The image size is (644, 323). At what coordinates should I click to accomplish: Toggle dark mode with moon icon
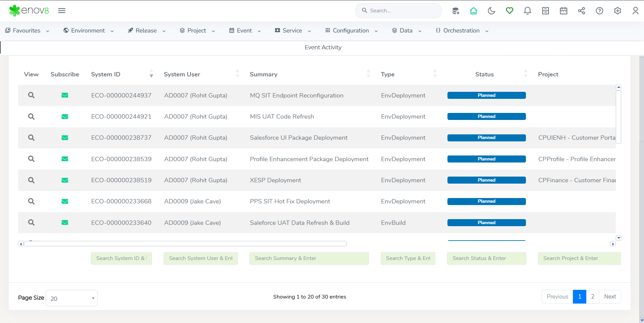491,11
